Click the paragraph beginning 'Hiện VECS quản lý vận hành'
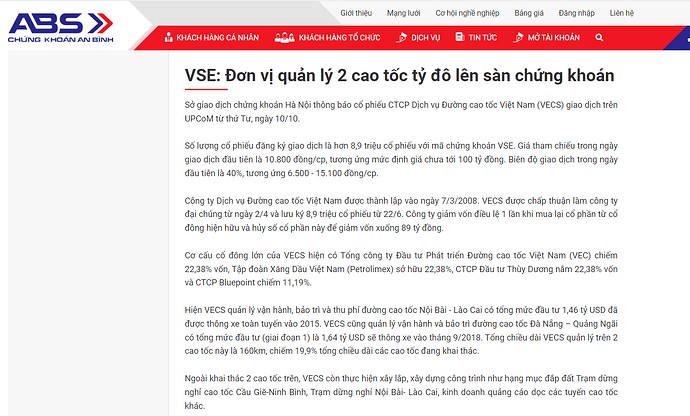This screenshot has width=690, height=416. (401, 330)
